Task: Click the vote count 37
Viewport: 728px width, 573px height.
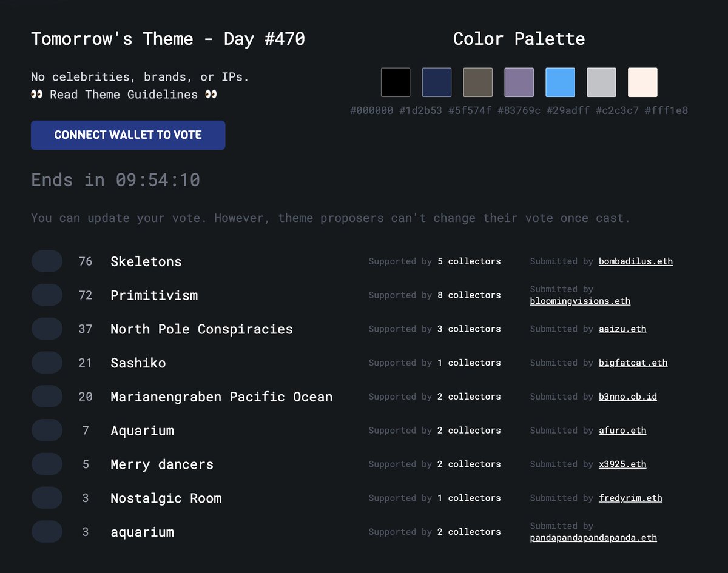Action: coord(86,329)
